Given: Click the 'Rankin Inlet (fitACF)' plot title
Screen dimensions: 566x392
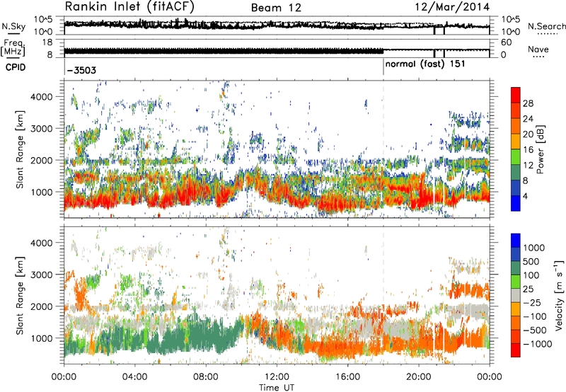Looking at the screenshot, I should (x=129, y=6).
